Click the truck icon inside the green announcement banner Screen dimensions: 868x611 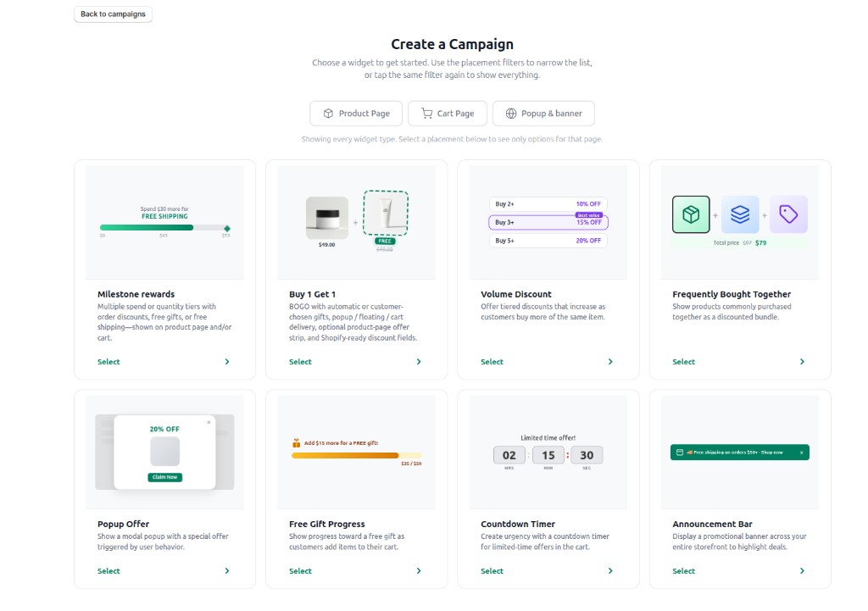coord(690,453)
